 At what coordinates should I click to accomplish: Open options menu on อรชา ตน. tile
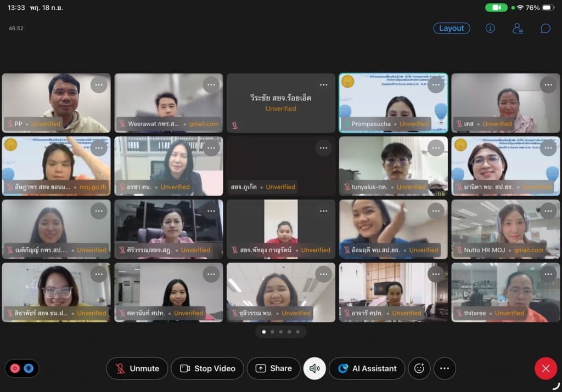click(x=211, y=148)
